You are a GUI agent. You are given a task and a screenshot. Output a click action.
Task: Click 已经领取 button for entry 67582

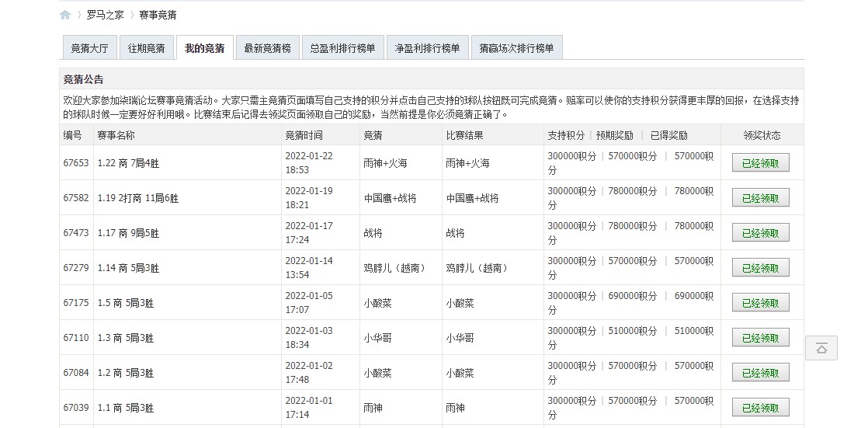[x=760, y=198]
